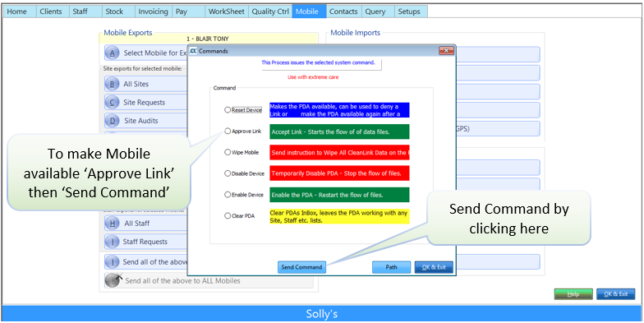Click the yellow Clear PDAs InBox description
Screen dimensions: 644x323
click(x=340, y=217)
